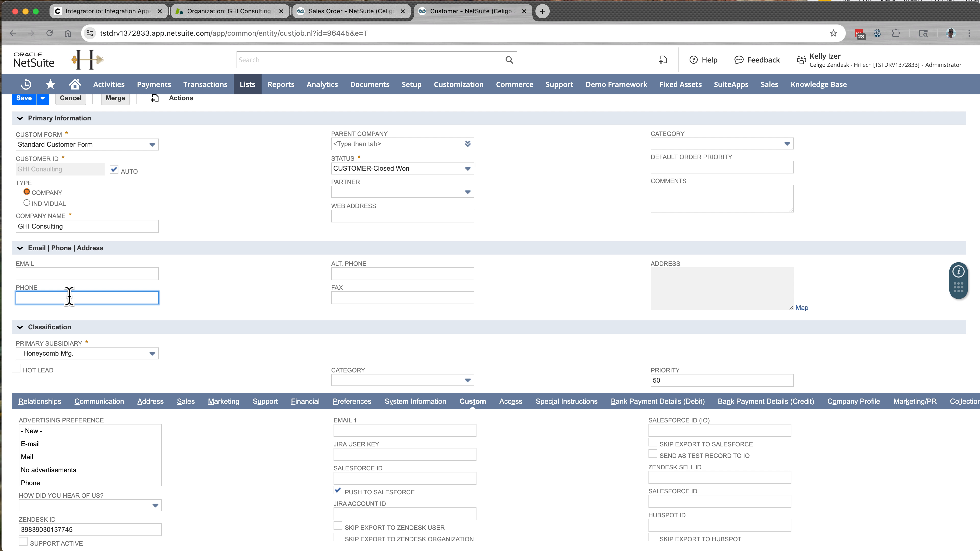Open the global search magnifier icon
The width and height of the screenshot is (980, 551).
(x=509, y=59)
